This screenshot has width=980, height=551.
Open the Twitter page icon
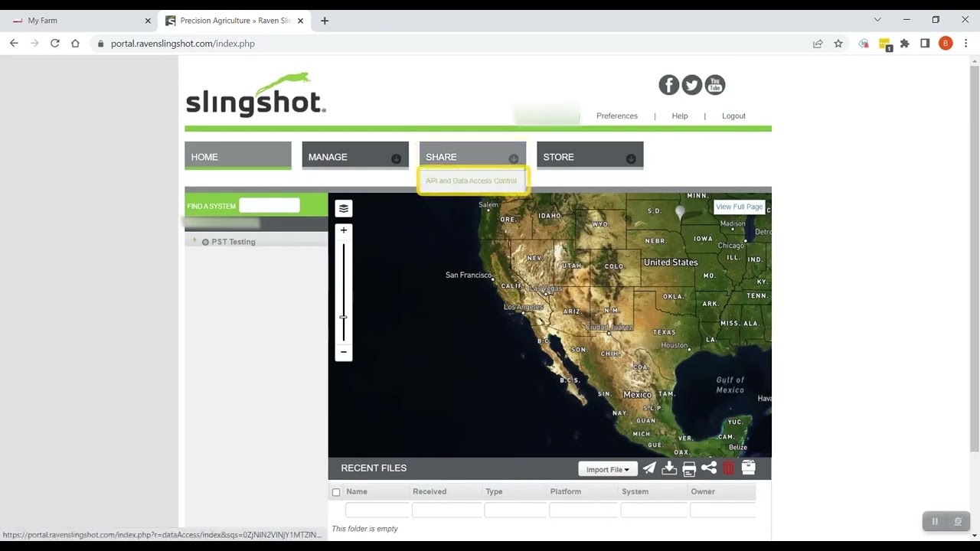(x=692, y=85)
